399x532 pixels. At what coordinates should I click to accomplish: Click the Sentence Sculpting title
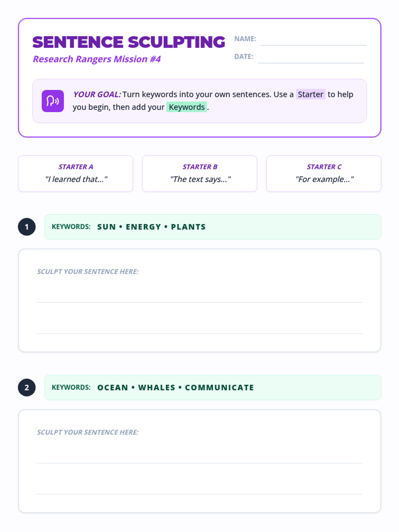pyautogui.click(x=129, y=42)
